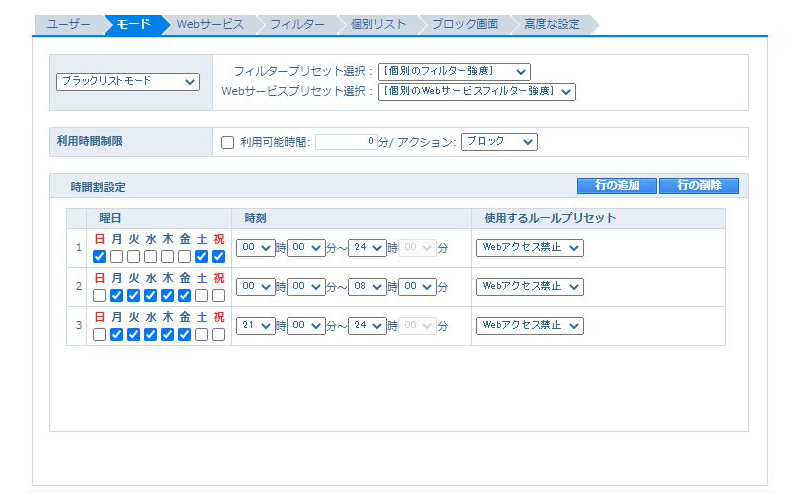Uncheck Wednesday (水) in row 3
Image resolution: width=800 pixels, height=500 pixels.
tap(151, 334)
